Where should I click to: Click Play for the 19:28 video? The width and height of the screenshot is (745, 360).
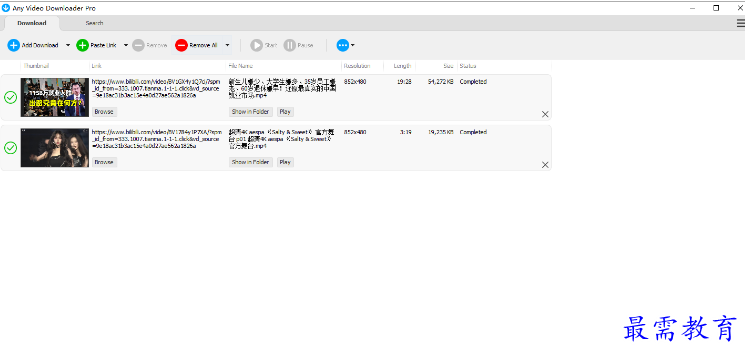click(x=285, y=112)
